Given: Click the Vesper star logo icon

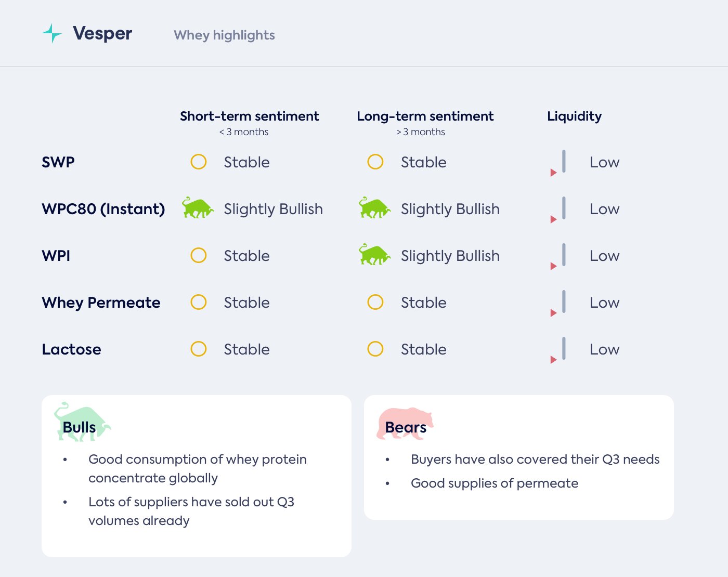Looking at the screenshot, I should tap(51, 33).
